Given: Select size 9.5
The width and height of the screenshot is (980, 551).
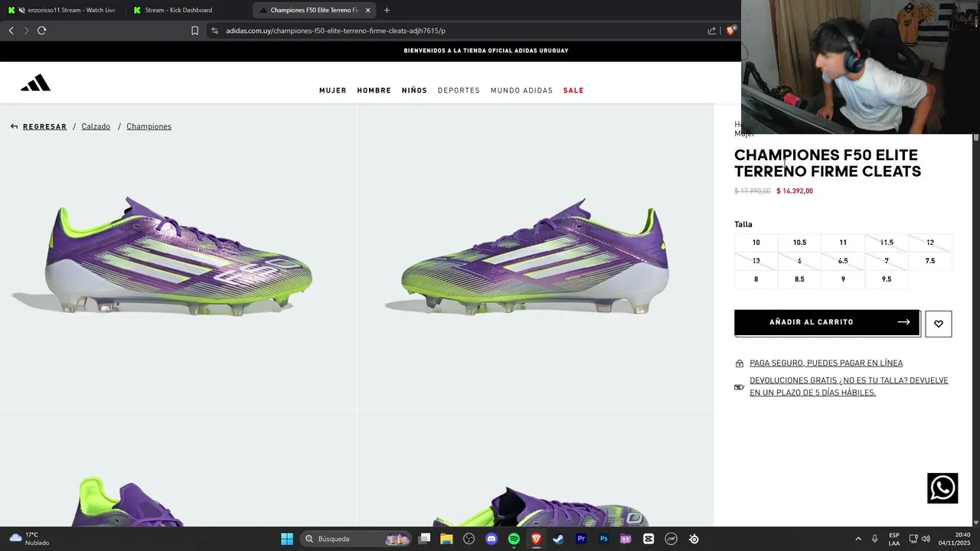Looking at the screenshot, I should click(887, 279).
